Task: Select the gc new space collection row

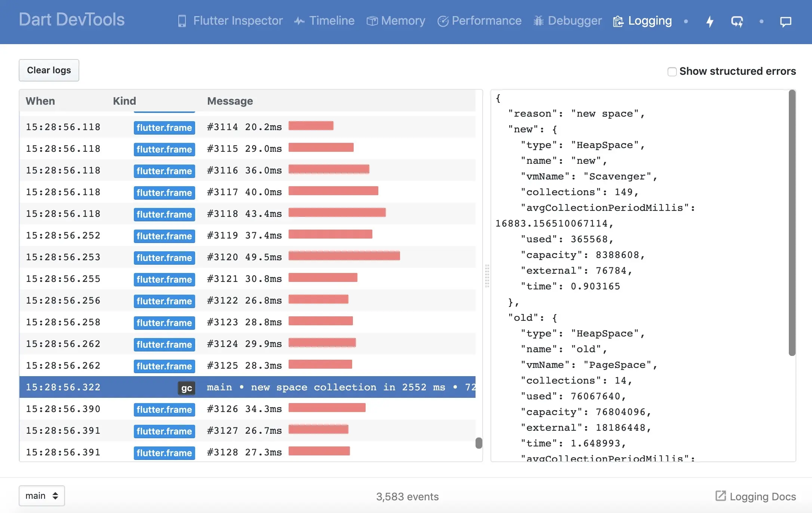Action: 247,387
